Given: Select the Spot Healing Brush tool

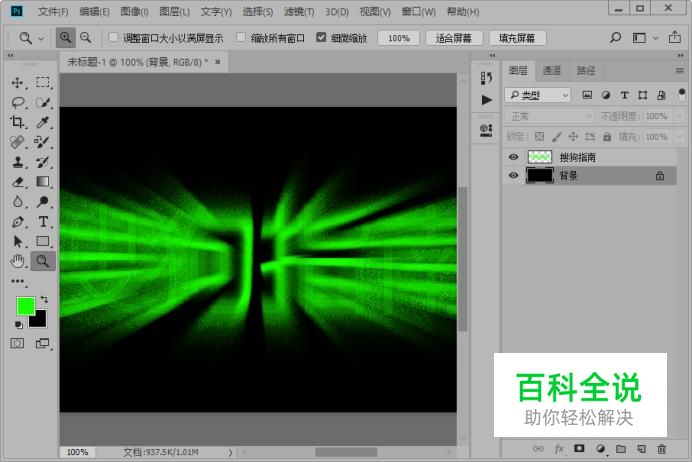Looking at the screenshot, I should [18, 142].
